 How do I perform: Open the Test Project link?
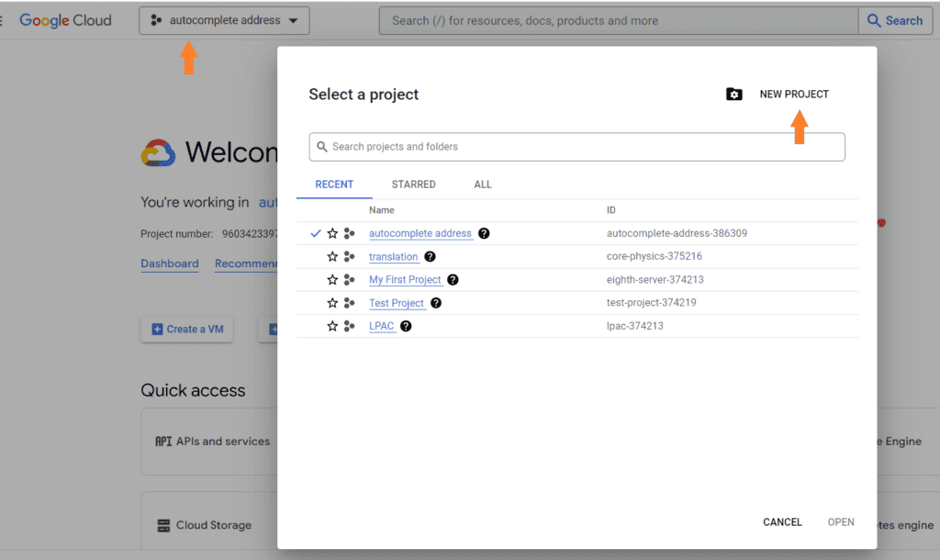point(397,303)
